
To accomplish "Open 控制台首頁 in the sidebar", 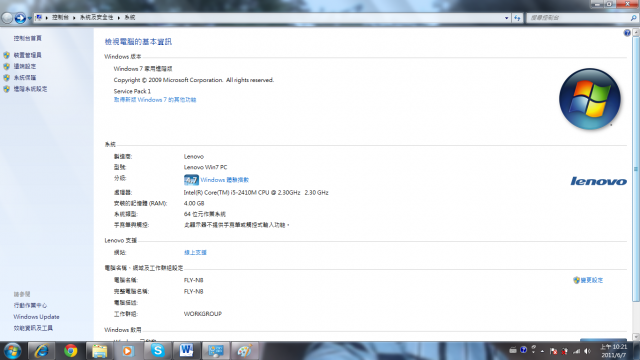I will point(27,38).
